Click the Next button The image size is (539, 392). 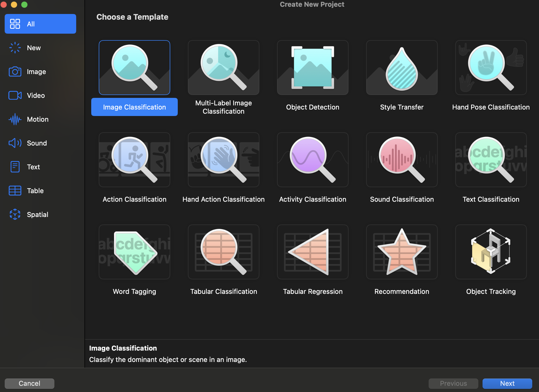(507, 383)
